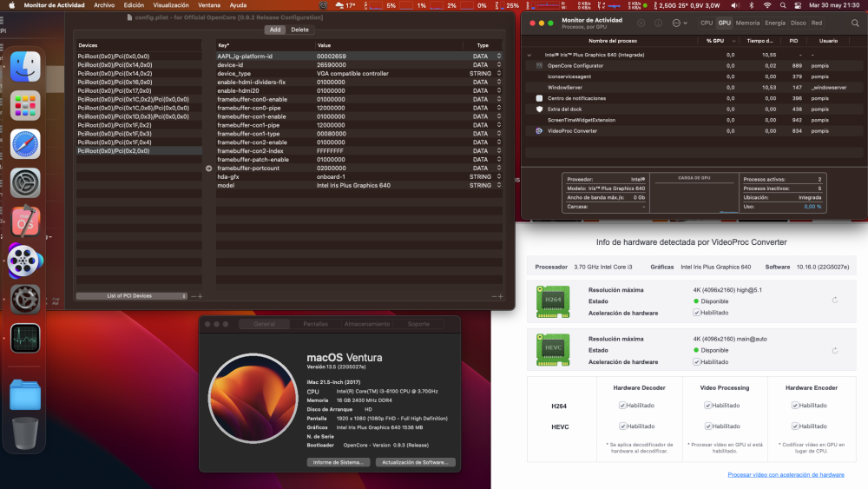Change type of hda-gfx row
Image resolution: width=868 pixels, height=489 pixels.
tap(499, 176)
